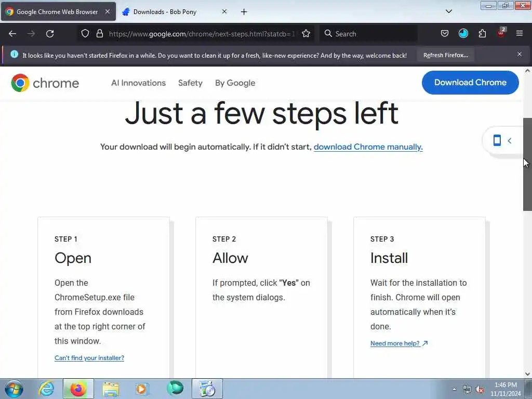Launch Internet Explorer from the taskbar

[46, 389]
